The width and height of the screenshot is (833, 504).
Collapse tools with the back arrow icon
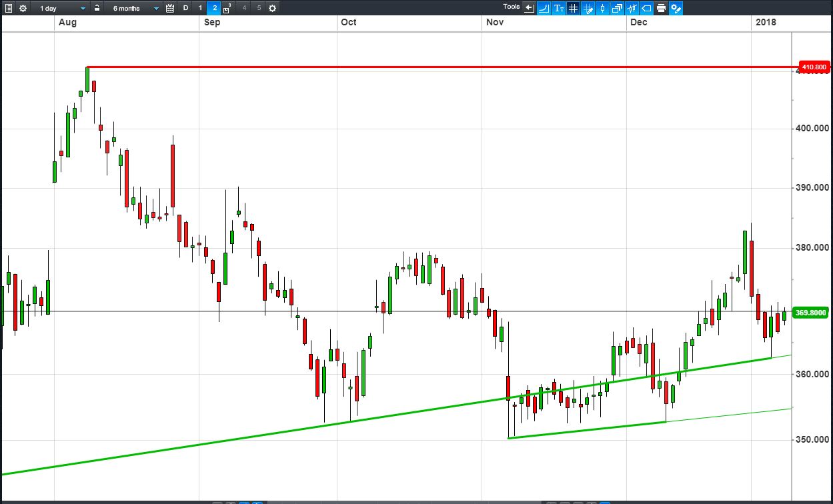pyautogui.click(x=530, y=8)
